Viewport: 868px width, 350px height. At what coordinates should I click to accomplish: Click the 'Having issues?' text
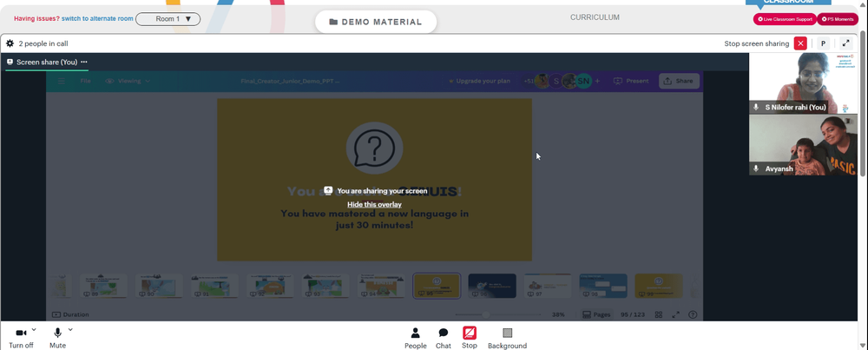(36, 19)
